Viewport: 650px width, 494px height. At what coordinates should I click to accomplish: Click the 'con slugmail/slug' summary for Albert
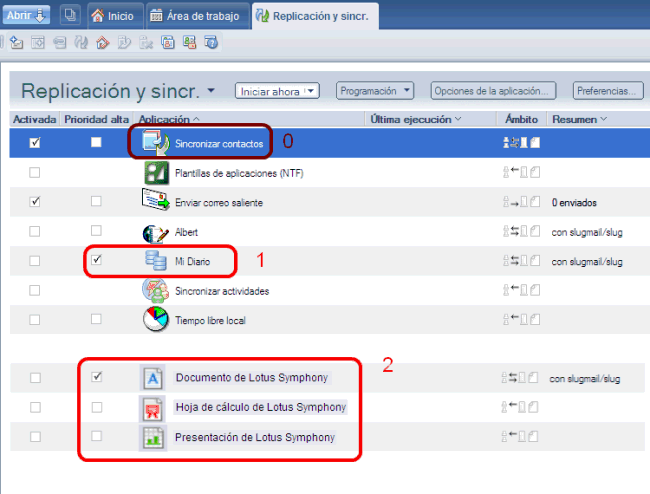pyautogui.click(x=587, y=232)
